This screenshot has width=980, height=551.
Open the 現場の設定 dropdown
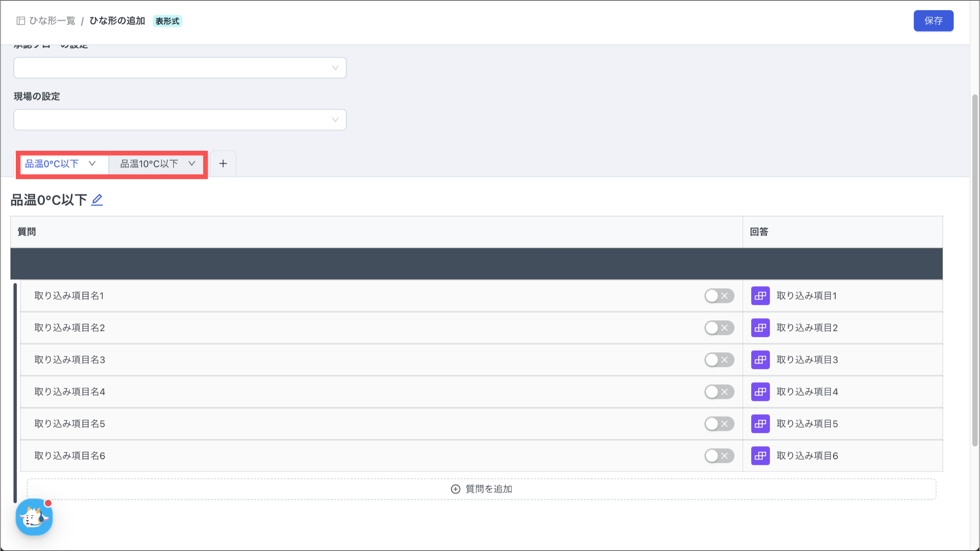coord(180,120)
